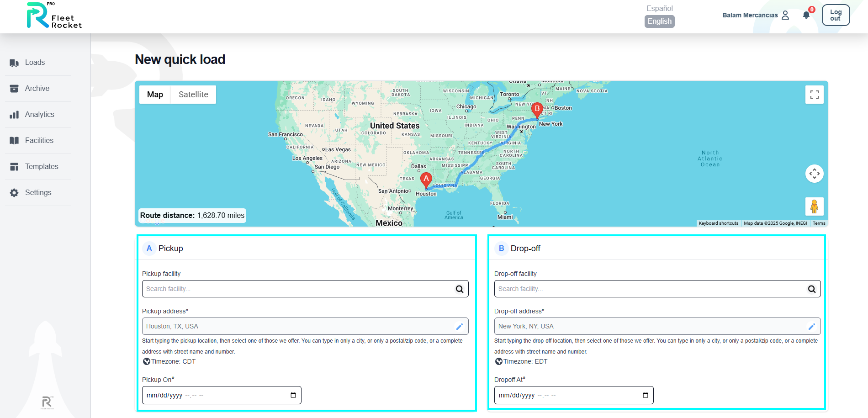Click the Archive box icon

14,89
